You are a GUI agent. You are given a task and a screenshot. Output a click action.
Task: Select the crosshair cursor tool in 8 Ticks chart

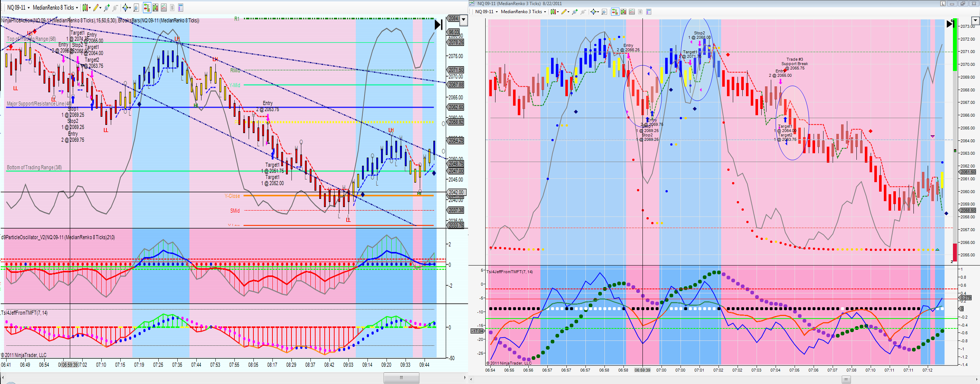pos(126,8)
